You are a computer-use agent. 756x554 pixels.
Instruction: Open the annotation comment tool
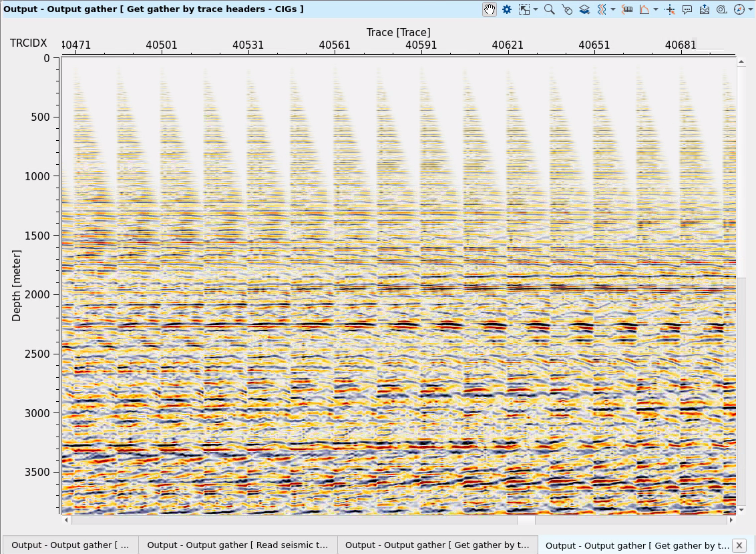point(687,9)
